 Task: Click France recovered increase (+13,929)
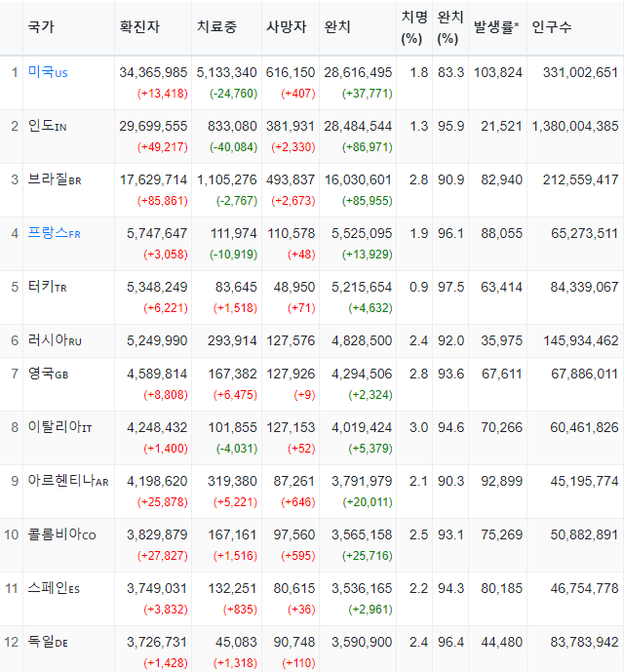[x=368, y=255]
